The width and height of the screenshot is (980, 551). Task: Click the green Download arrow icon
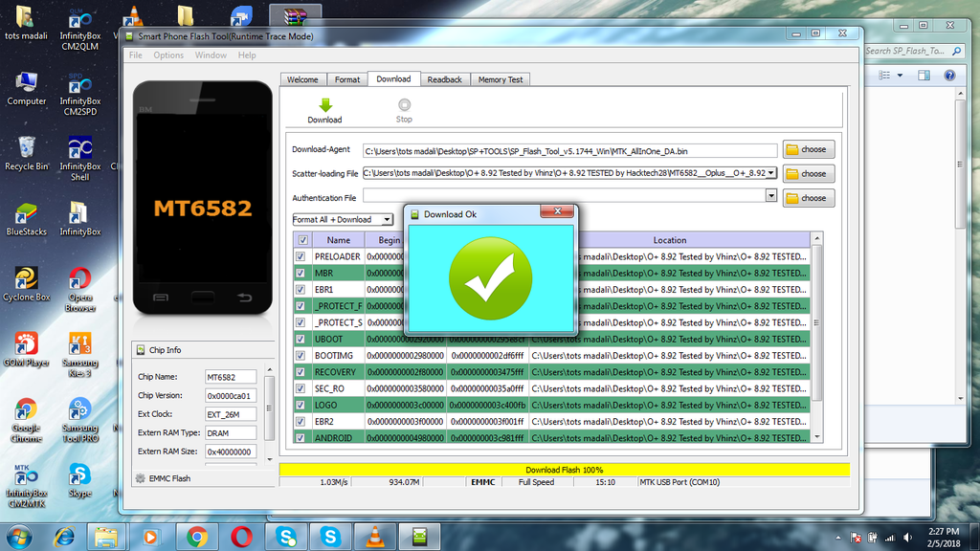pyautogui.click(x=324, y=105)
